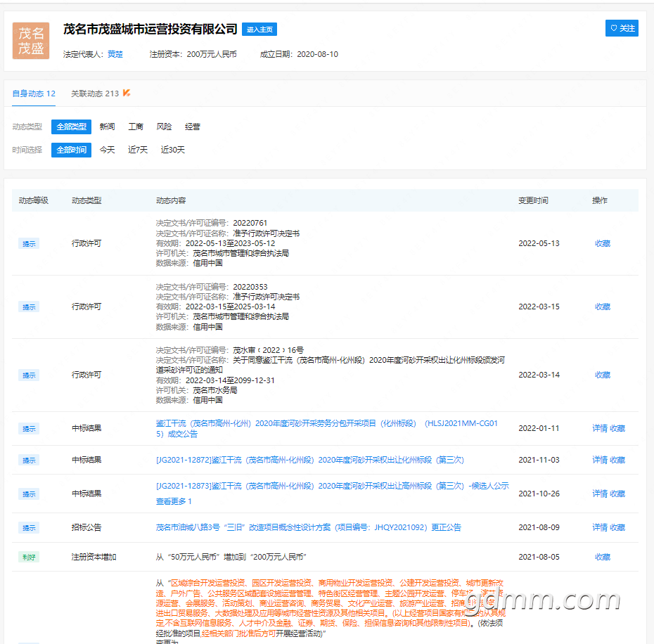Filter dynamic type by 新闻
This screenshot has width=654, height=644.
[x=107, y=127]
